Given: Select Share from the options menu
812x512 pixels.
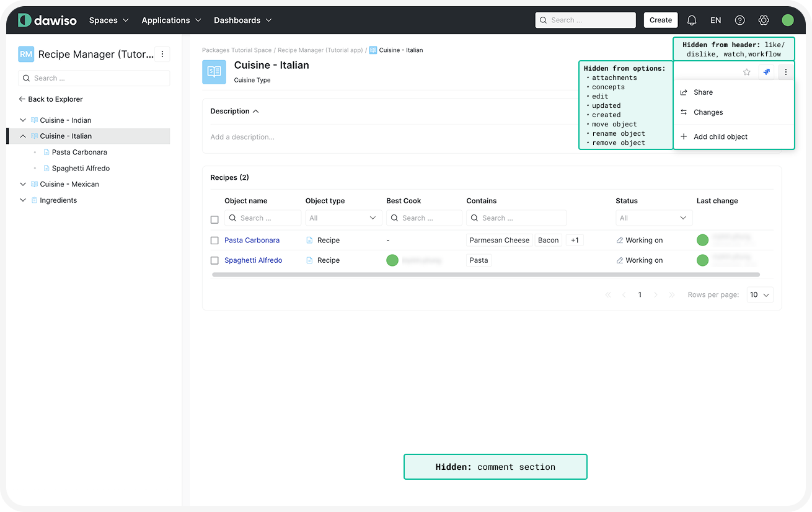Looking at the screenshot, I should click(703, 92).
